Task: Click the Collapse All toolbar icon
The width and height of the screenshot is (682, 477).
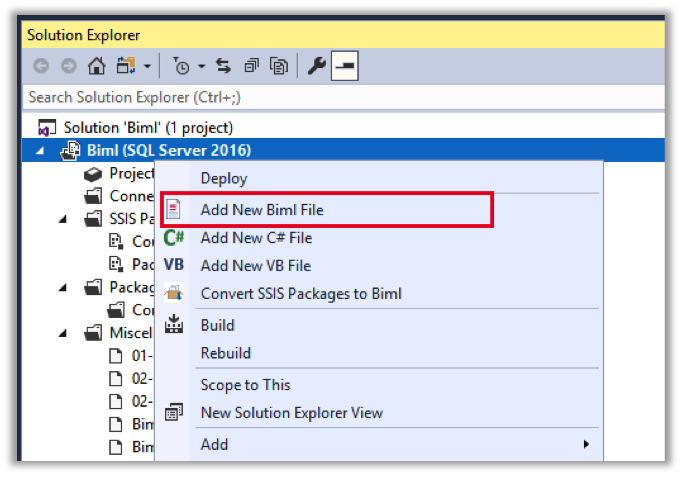Action: (251, 66)
